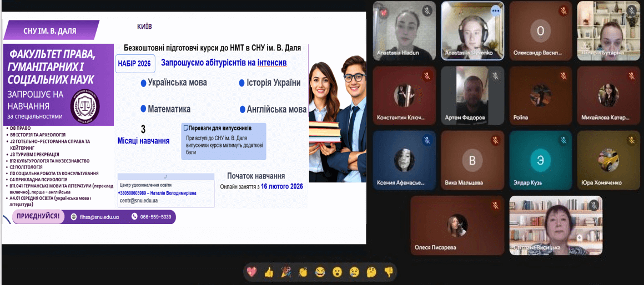The width and height of the screenshot is (644, 285).
Task: Click the СНУ ІМ. В. ДАЛЯ banner
Action: [x=50, y=30]
